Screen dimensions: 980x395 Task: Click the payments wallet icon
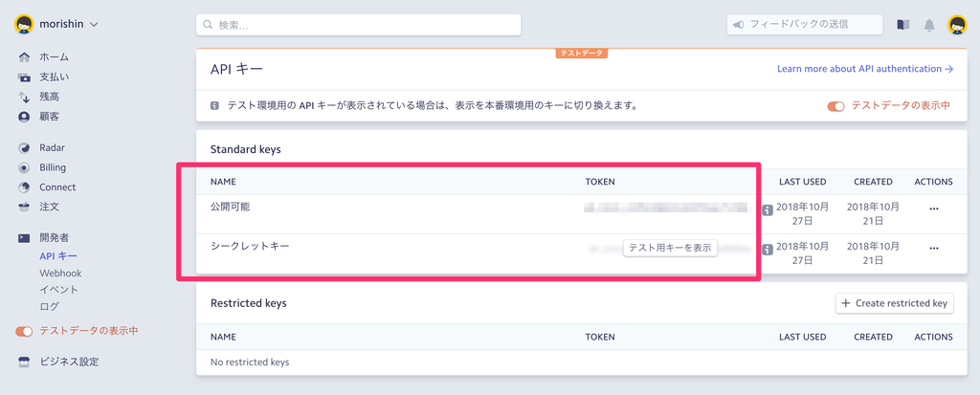tap(24, 77)
